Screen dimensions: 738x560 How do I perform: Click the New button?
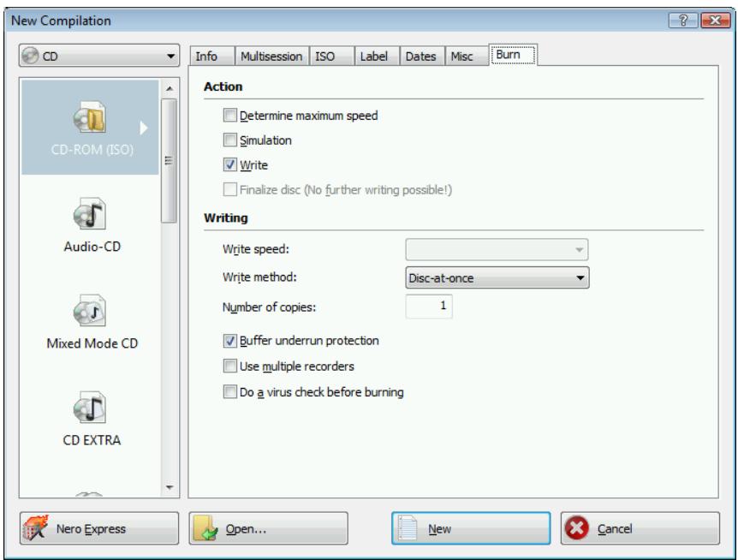pyautogui.click(x=471, y=528)
